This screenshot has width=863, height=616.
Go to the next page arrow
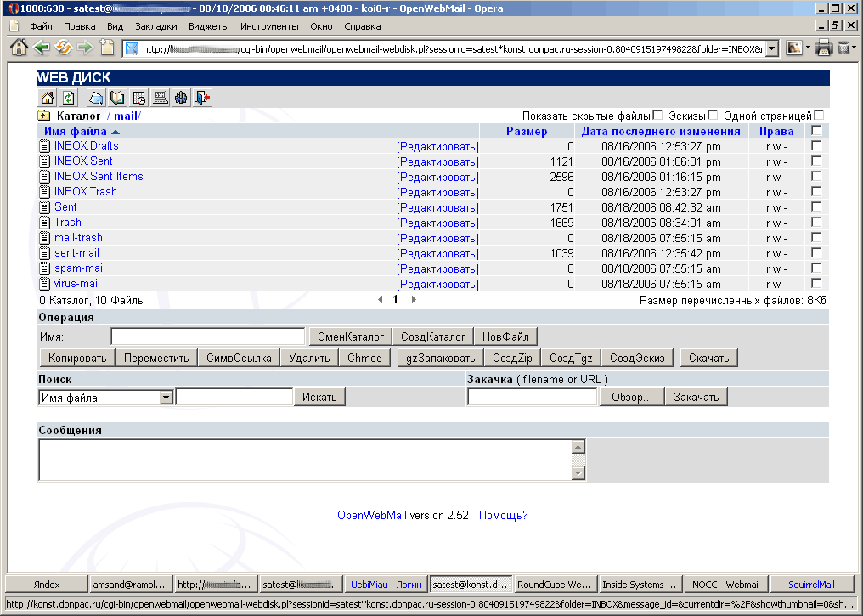click(x=414, y=299)
